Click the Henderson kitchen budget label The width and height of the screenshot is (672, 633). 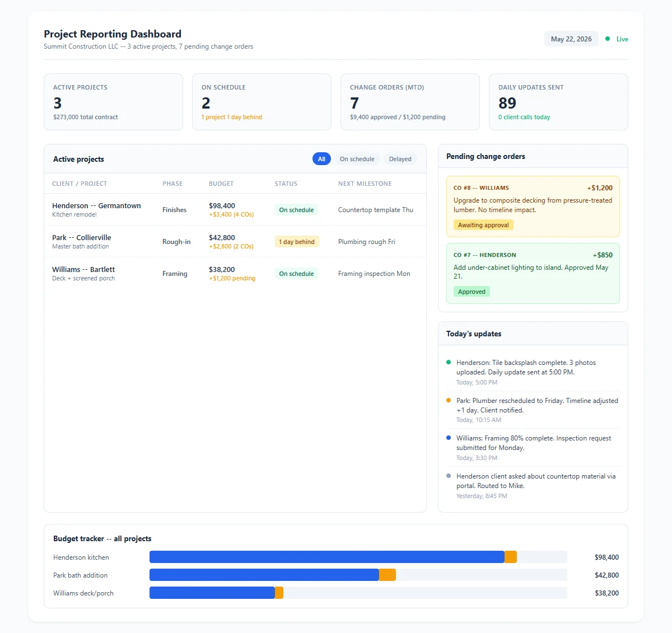tap(81, 557)
